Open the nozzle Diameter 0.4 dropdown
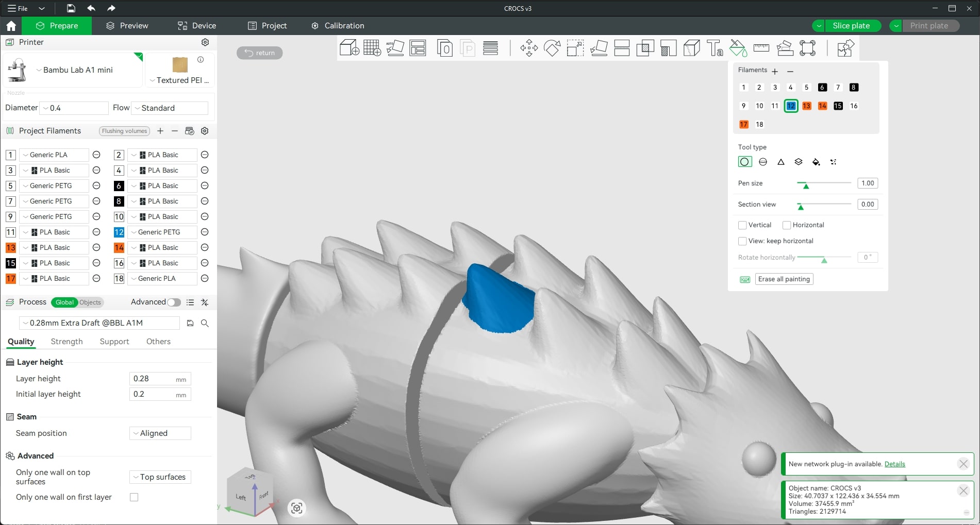Screen dimensions: 980x525 click(74, 108)
